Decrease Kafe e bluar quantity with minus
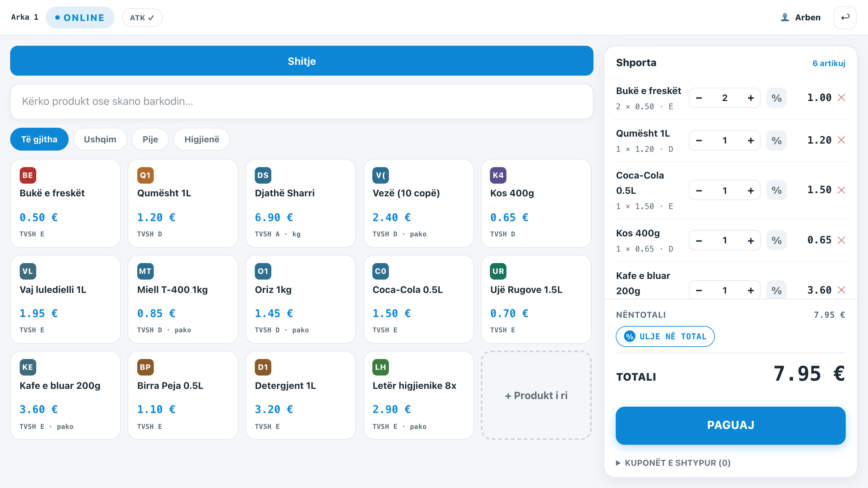The width and height of the screenshot is (868, 488). point(699,290)
